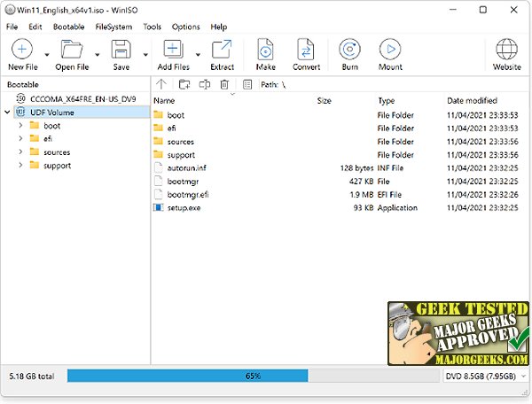Collapse the UDF Volume tree node
This screenshot has height=404, width=532.
[7, 112]
